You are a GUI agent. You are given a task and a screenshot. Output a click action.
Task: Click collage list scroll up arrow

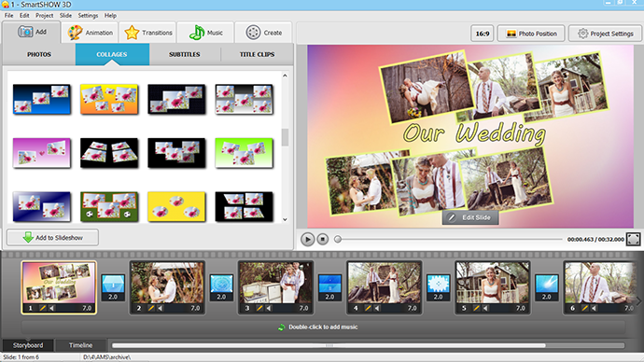point(285,76)
